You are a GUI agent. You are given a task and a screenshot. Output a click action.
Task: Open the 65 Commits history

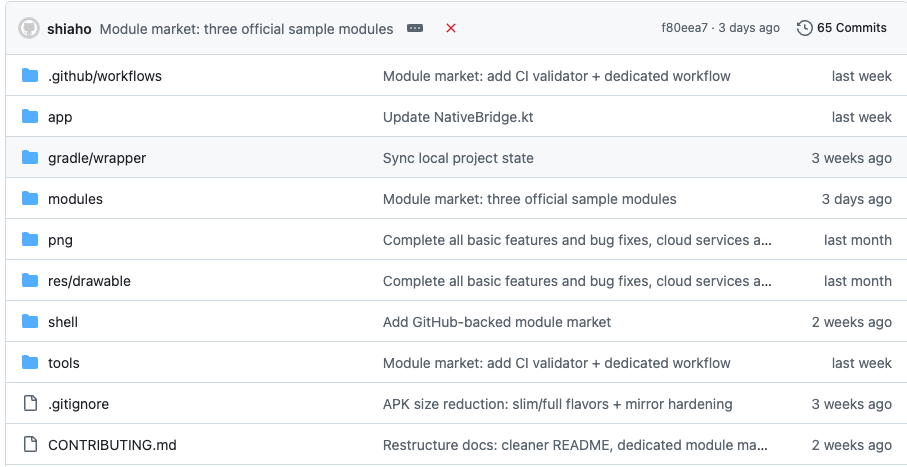point(842,28)
